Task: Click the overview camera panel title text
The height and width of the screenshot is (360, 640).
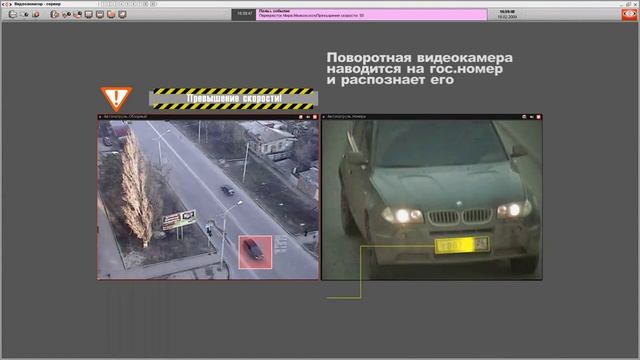Action: point(125,117)
